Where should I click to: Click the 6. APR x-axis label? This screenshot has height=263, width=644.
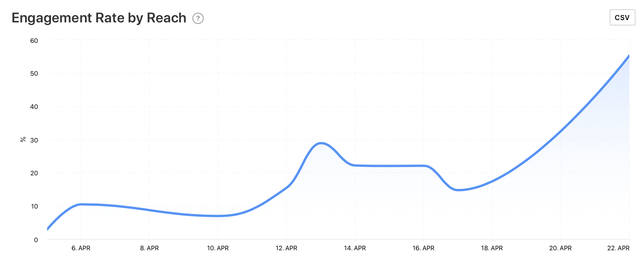click(81, 248)
